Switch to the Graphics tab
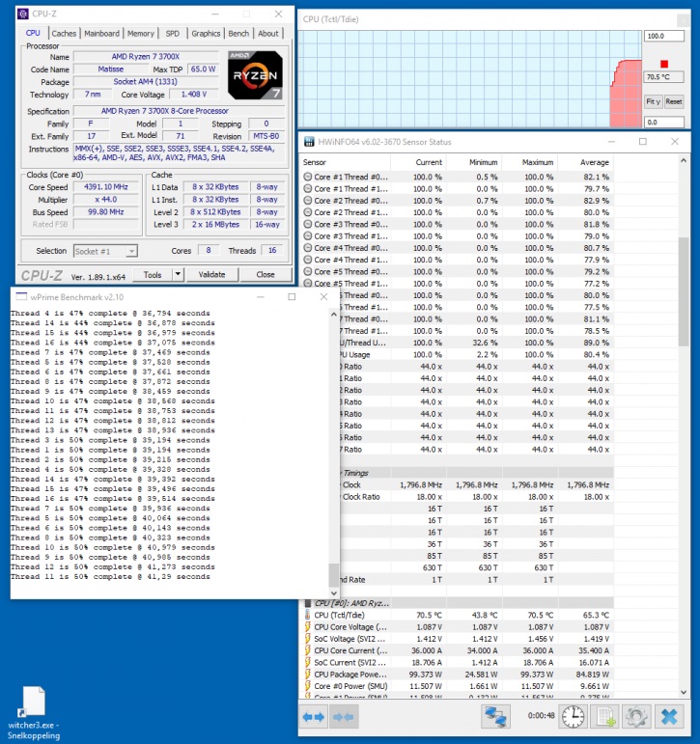700x744 pixels. (206, 33)
